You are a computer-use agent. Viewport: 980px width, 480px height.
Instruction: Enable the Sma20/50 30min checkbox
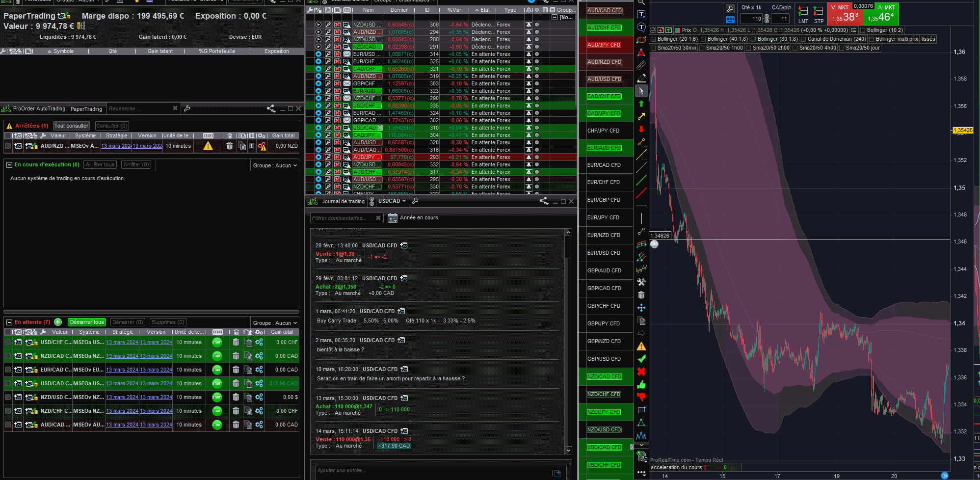pyautogui.click(x=653, y=48)
